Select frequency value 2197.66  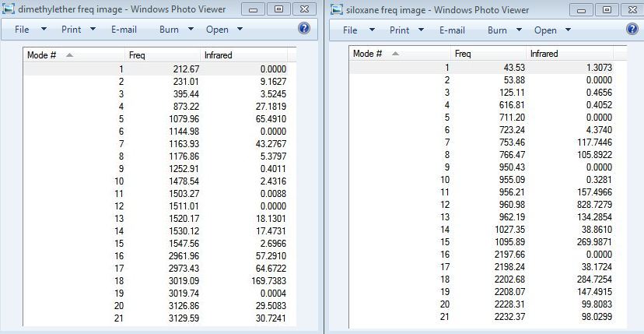[509, 255]
